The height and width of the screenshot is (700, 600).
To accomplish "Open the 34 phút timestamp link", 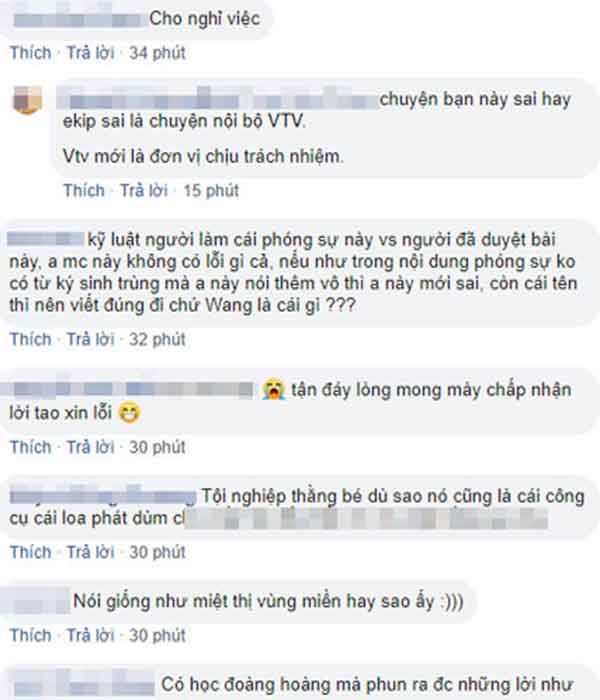I will [x=157, y=53].
